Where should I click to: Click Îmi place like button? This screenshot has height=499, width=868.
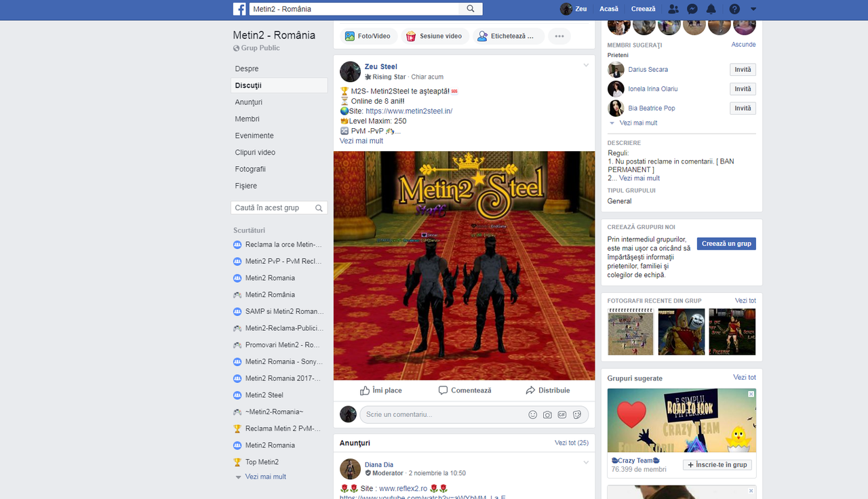point(380,391)
